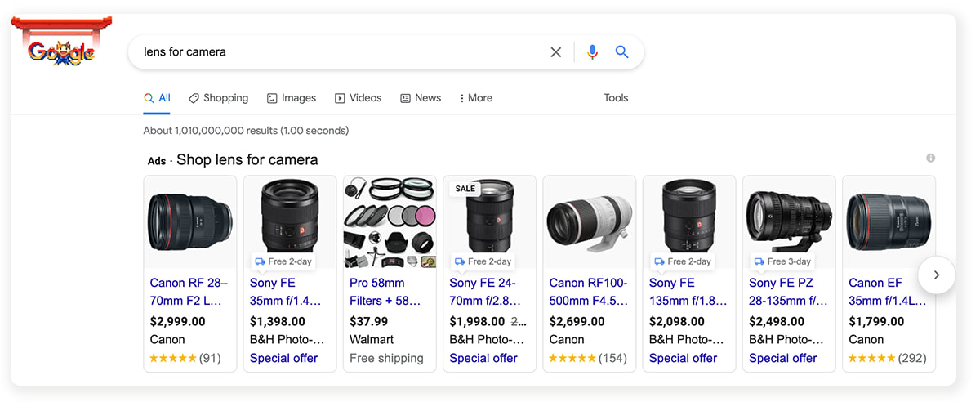Clear the search box with X
The width and height of the screenshot is (980, 420).
(x=556, y=52)
